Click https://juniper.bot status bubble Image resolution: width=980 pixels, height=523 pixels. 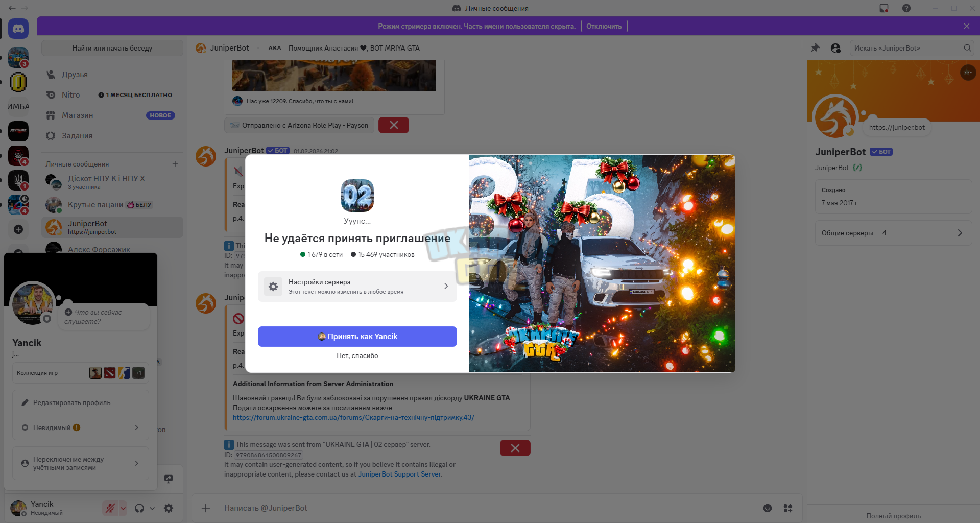[x=897, y=127]
